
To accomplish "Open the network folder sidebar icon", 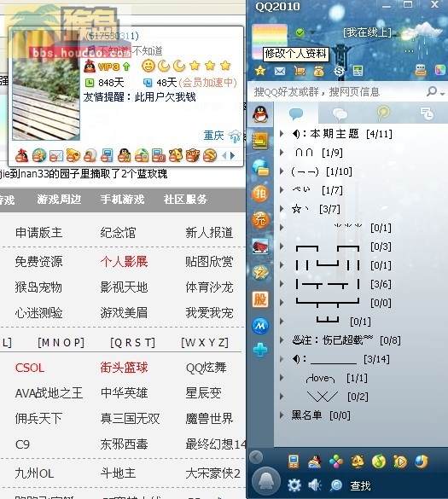I will 260,168.
